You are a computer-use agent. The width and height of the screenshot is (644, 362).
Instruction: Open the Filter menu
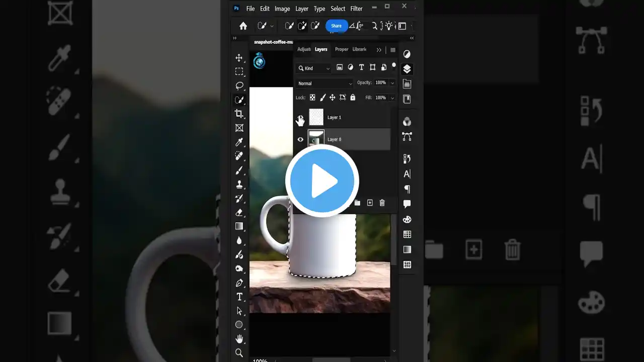pyautogui.click(x=357, y=9)
